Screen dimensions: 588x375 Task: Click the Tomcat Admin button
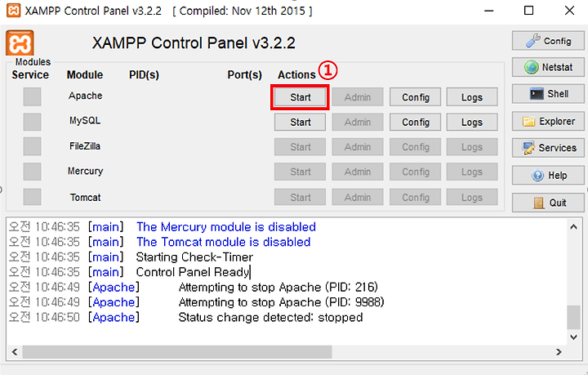pyautogui.click(x=358, y=197)
